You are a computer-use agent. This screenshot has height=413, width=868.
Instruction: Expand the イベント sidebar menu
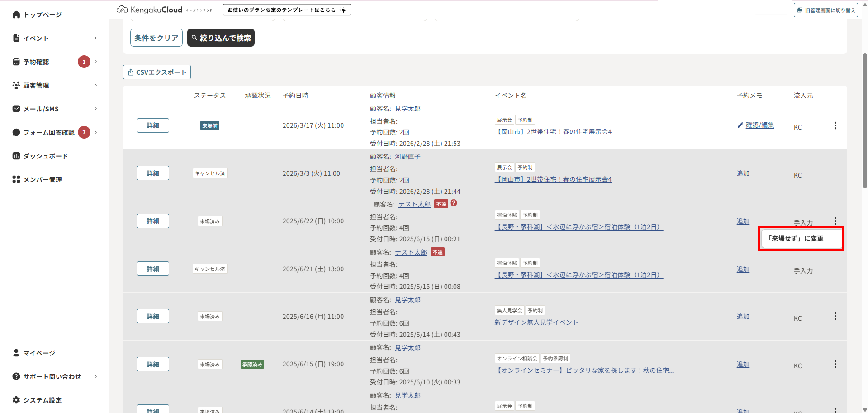tap(54, 38)
